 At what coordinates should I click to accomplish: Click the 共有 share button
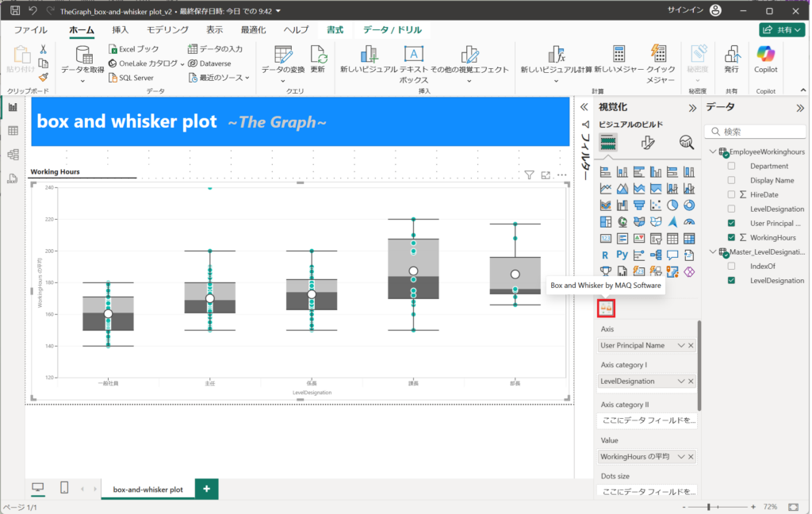click(782, 30)
